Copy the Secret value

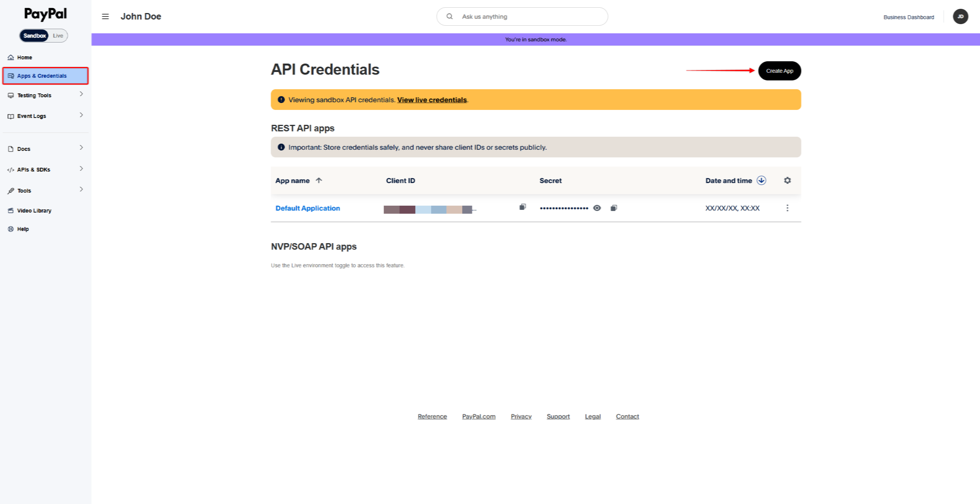coord(614,208)
